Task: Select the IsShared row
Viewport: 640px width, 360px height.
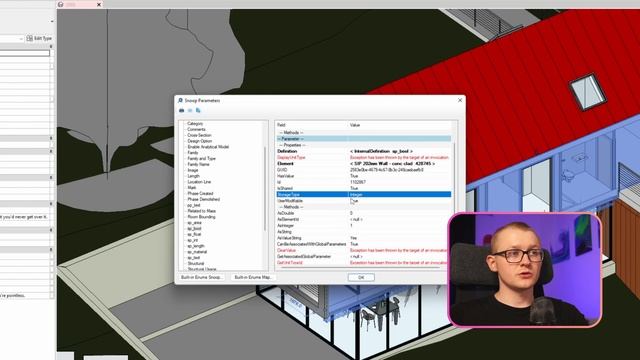Action: (x=364, y=188)
